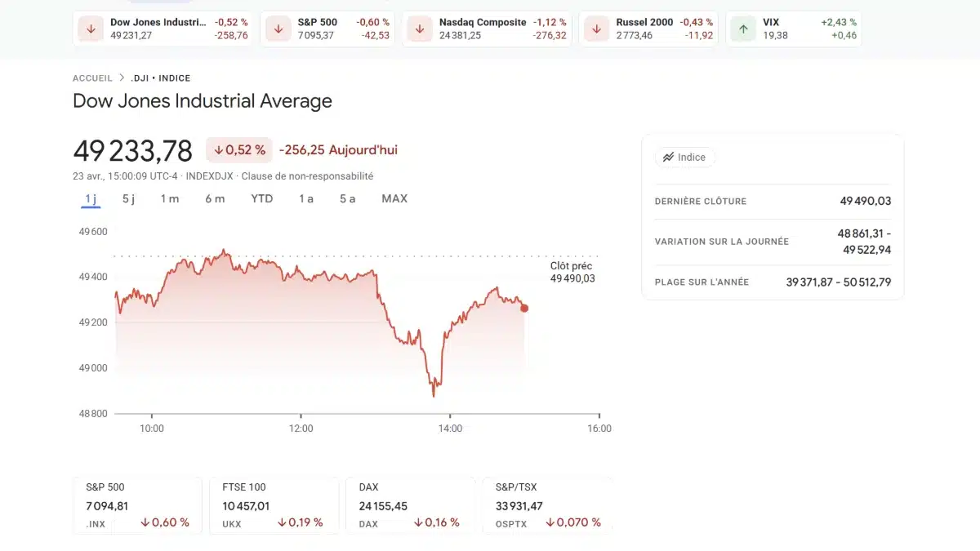Click the green up-arrow icon on VIX chip

(x=742, y=29)
